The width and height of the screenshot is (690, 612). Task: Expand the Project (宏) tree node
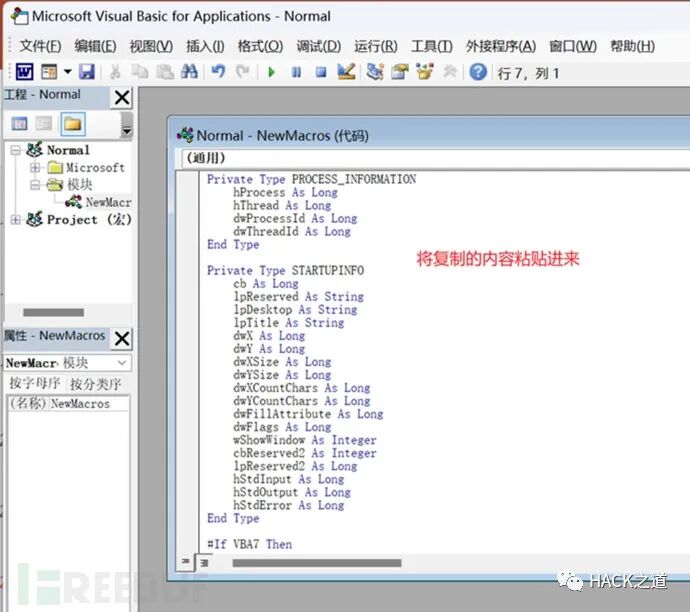15,219
